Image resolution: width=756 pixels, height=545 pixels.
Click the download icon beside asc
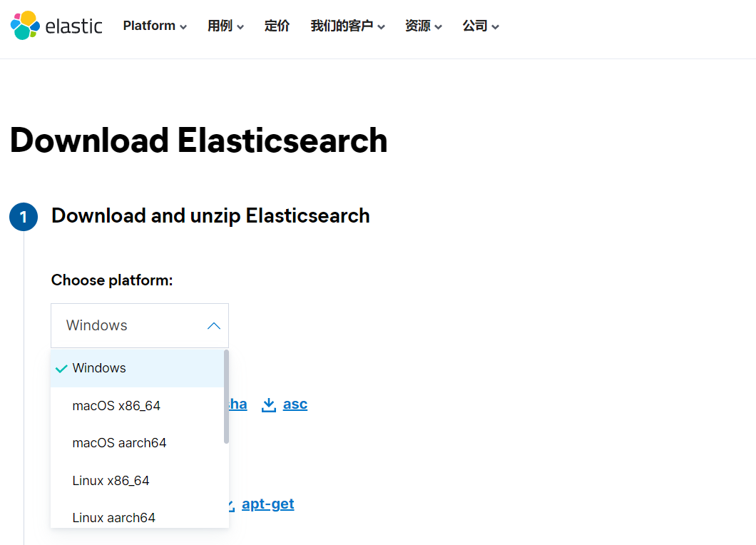(x=268, y=404)
